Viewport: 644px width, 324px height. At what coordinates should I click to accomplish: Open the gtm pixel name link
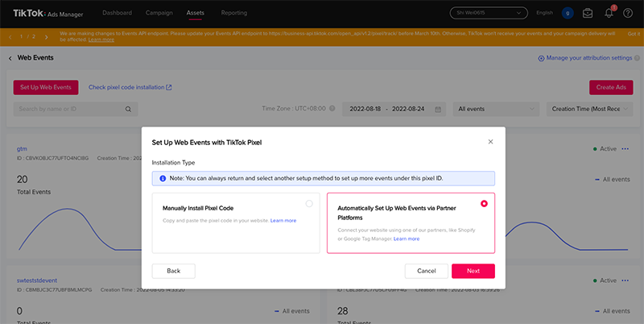22,149
